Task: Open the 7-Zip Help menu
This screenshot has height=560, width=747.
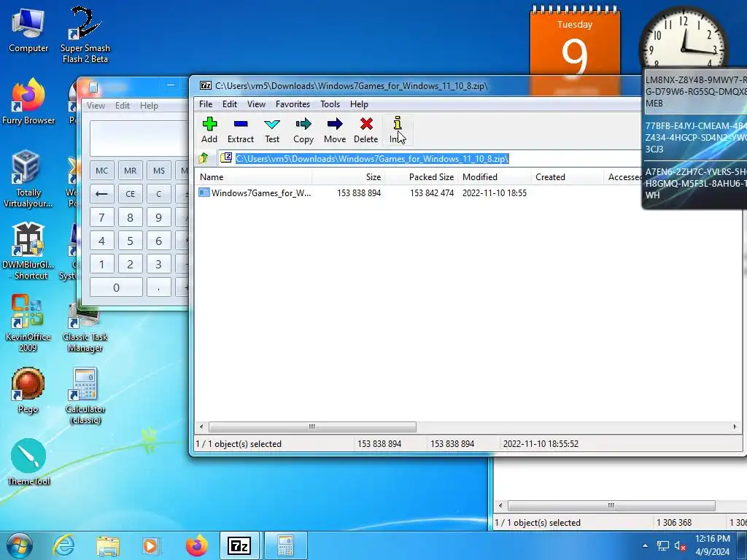Action: 359,104
